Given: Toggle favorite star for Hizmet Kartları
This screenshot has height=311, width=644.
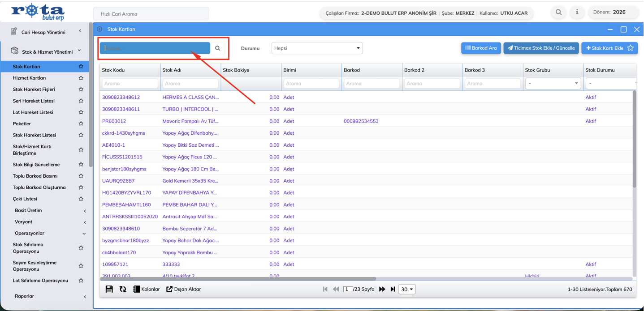Looking at the screenshot, I should point(81,78).
